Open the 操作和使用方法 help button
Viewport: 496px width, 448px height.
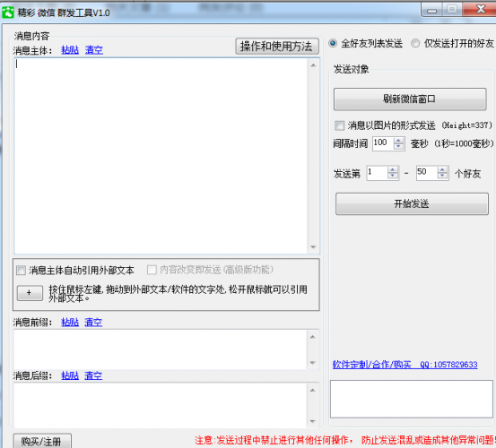pyautogui.click(x=277, y=47)
